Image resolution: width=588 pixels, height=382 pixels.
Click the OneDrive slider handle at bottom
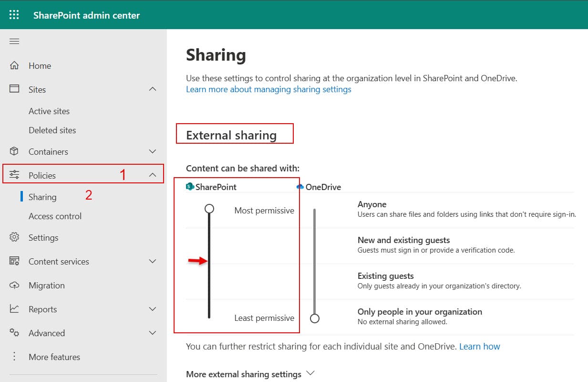pos(314,318)
